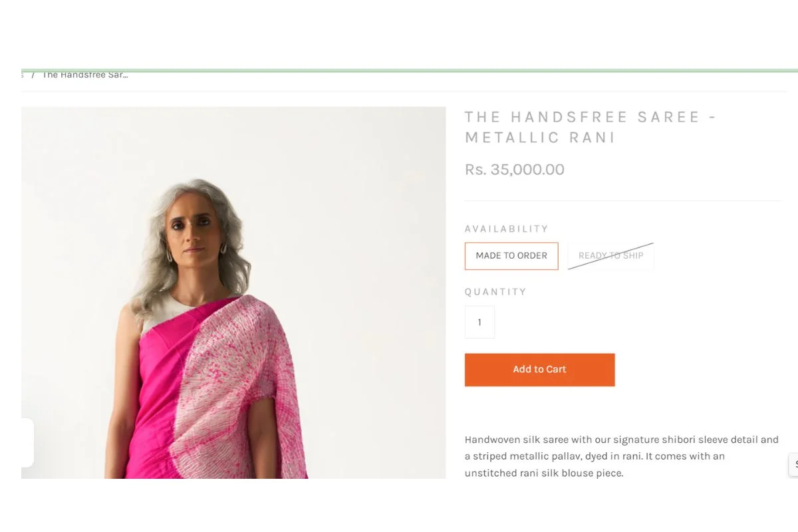Focus the quantity field showing 1
Screen dimensions: 798x532
pos(479,322)
